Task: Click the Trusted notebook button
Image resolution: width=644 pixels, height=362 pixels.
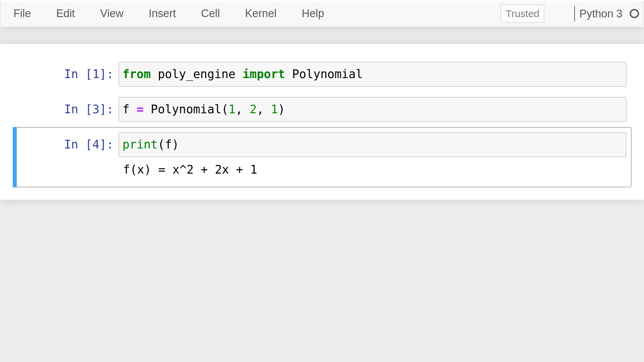Action: point(522,14)
